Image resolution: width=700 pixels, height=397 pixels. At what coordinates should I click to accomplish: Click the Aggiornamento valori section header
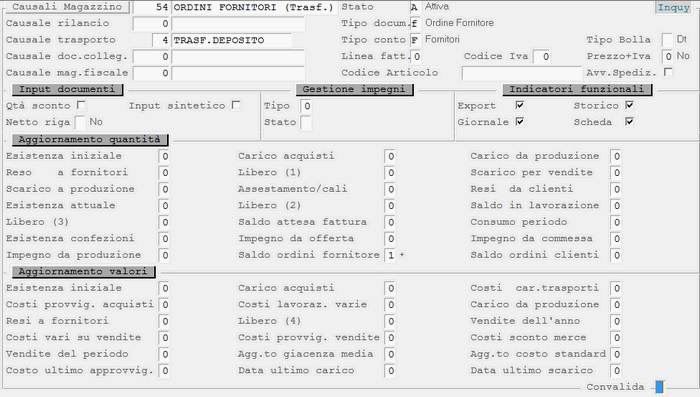coord(83,272)
